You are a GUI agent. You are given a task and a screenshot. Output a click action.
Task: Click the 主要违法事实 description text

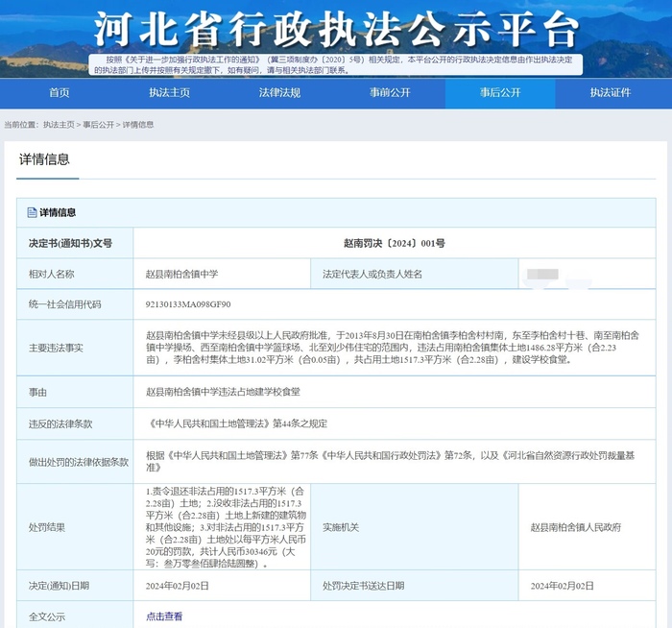392,348
